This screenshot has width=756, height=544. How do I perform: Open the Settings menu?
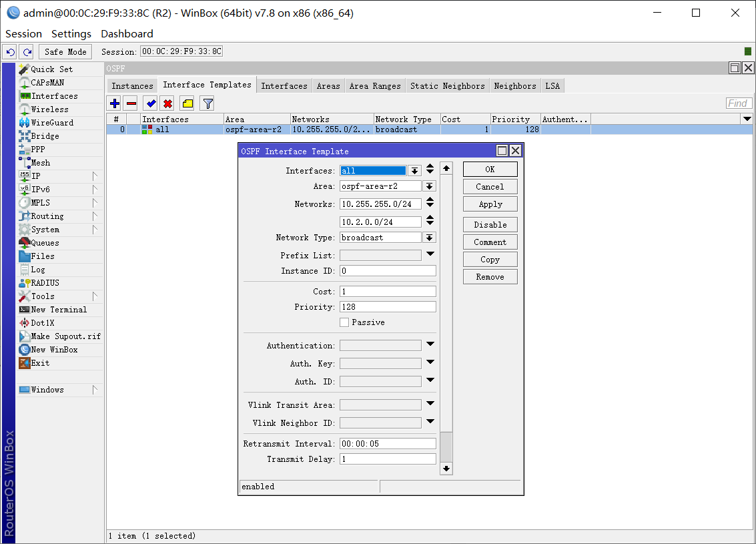[x=71, y=34]
